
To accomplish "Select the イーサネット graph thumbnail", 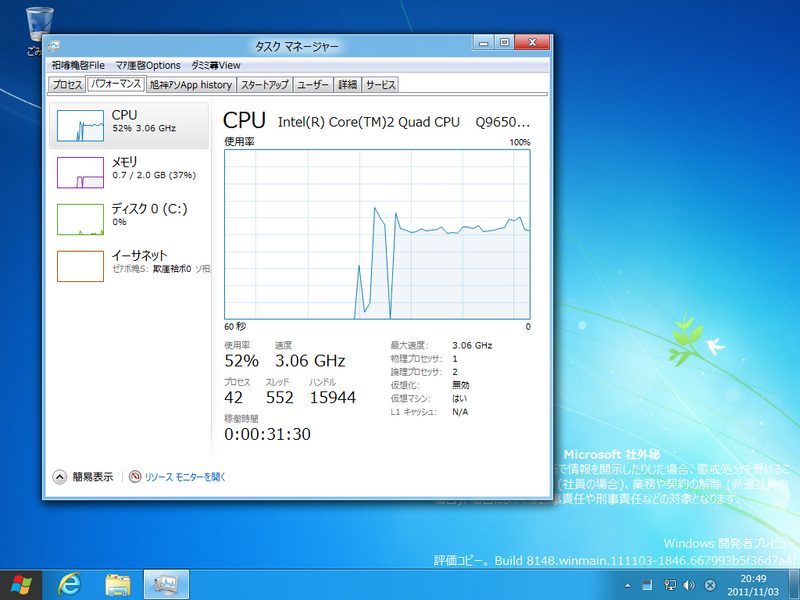I will (80, 266).
